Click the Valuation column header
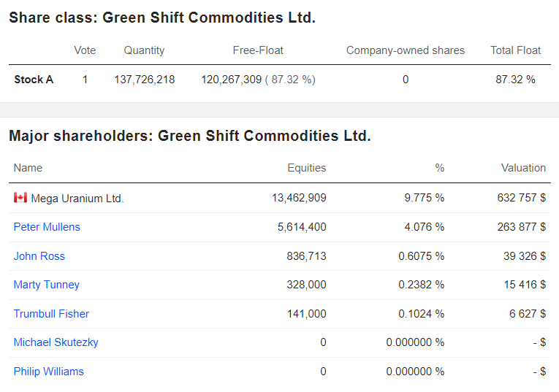The image size is (559, 392). tap(523, 168)
